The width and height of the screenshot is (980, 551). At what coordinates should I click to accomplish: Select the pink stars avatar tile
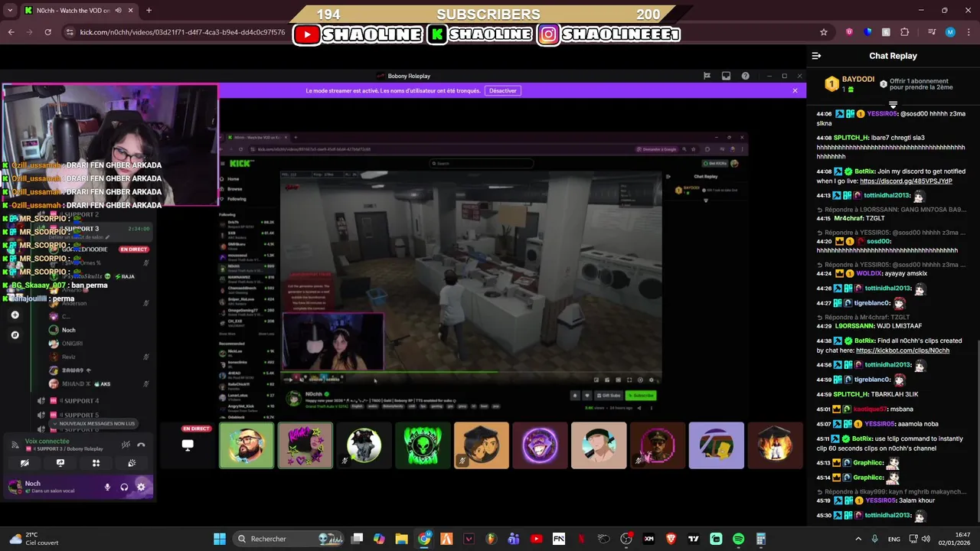coord(305,445)
